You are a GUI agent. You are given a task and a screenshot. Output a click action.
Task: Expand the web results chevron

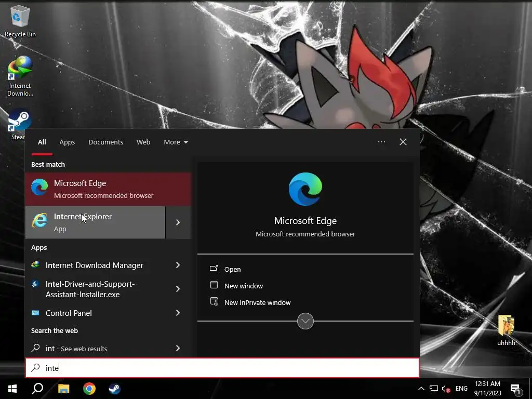tap(178, 348)
